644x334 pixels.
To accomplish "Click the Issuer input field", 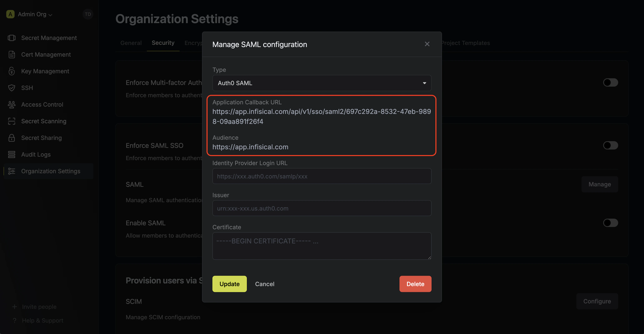I will [322, 208].
